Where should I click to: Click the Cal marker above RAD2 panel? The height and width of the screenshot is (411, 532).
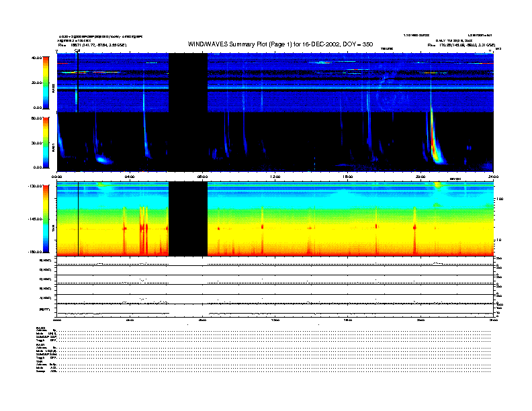(x=77, y=50)
